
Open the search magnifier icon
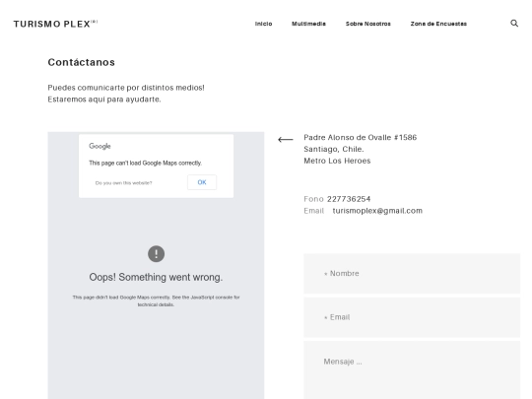point(514,23)
